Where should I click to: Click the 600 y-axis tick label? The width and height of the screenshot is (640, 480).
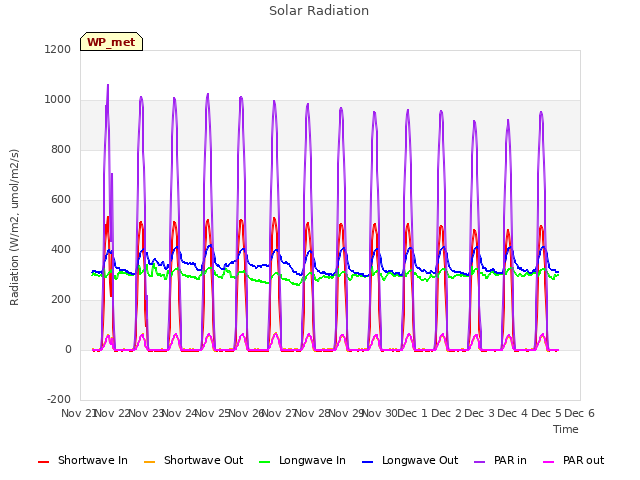(x=61, y=200)
